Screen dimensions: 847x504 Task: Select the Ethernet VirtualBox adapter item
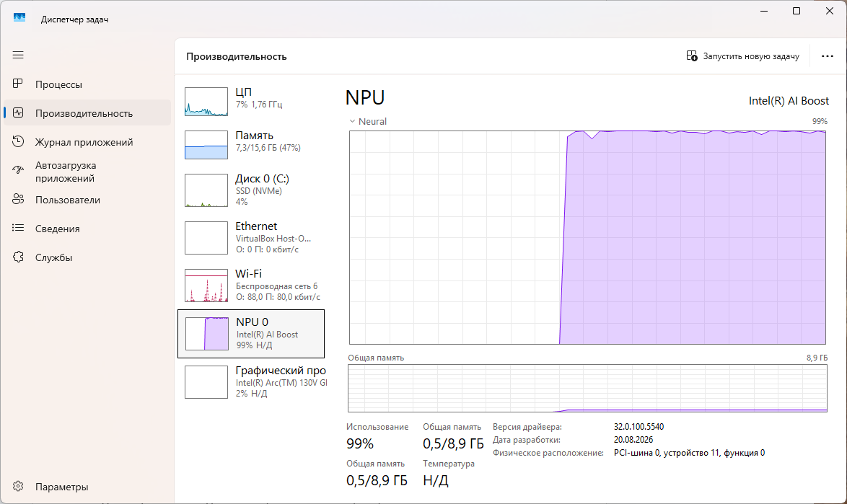coord(251,237)
